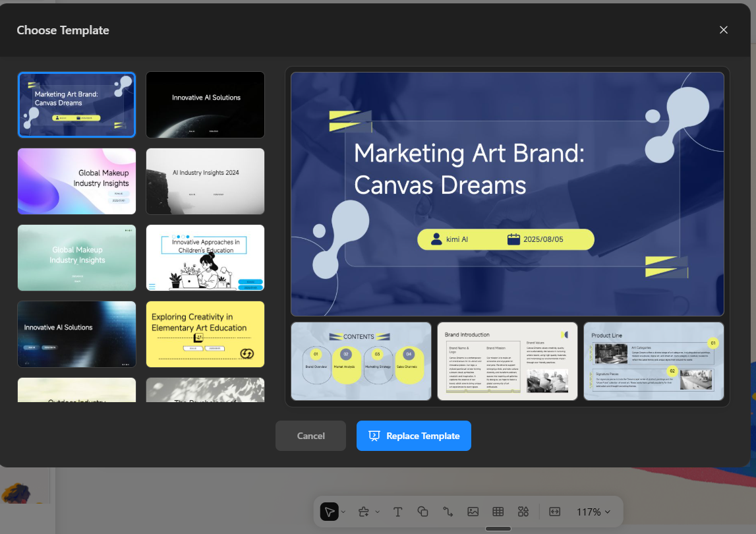The height and width of the screenshot is (534, 756).
Task: Click the Replace Template button
Action: tap(414, 436)
